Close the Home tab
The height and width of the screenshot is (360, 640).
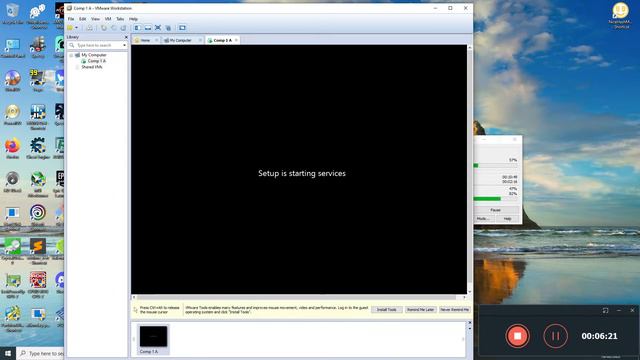(x=156, y=40)
